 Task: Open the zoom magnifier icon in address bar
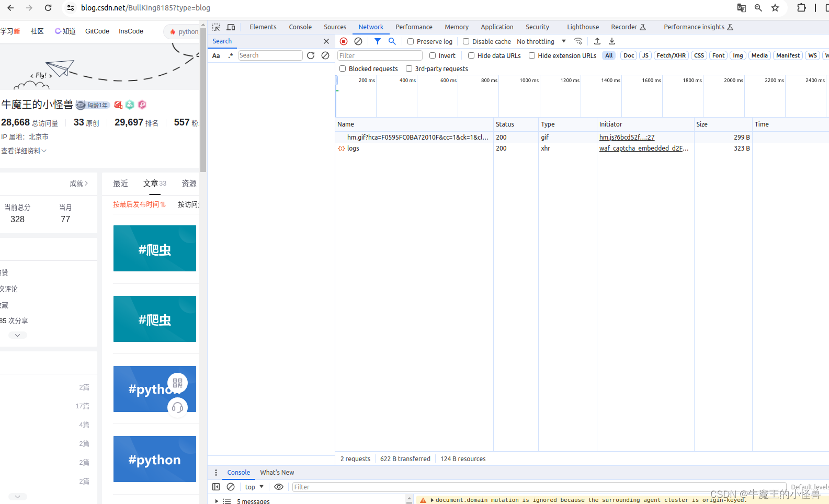point(758,8)
